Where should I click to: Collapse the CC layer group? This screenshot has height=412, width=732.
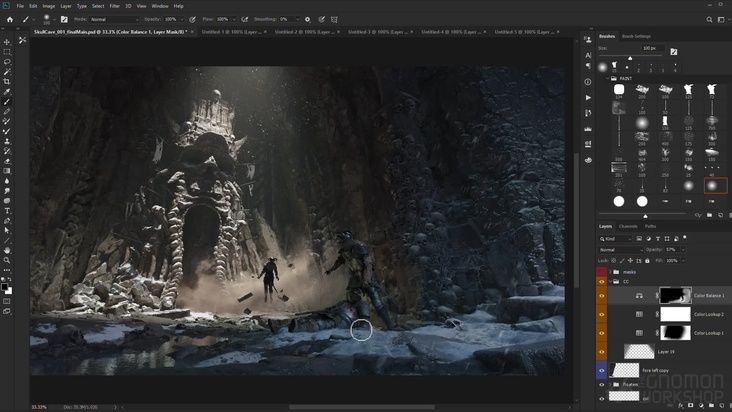610,281
